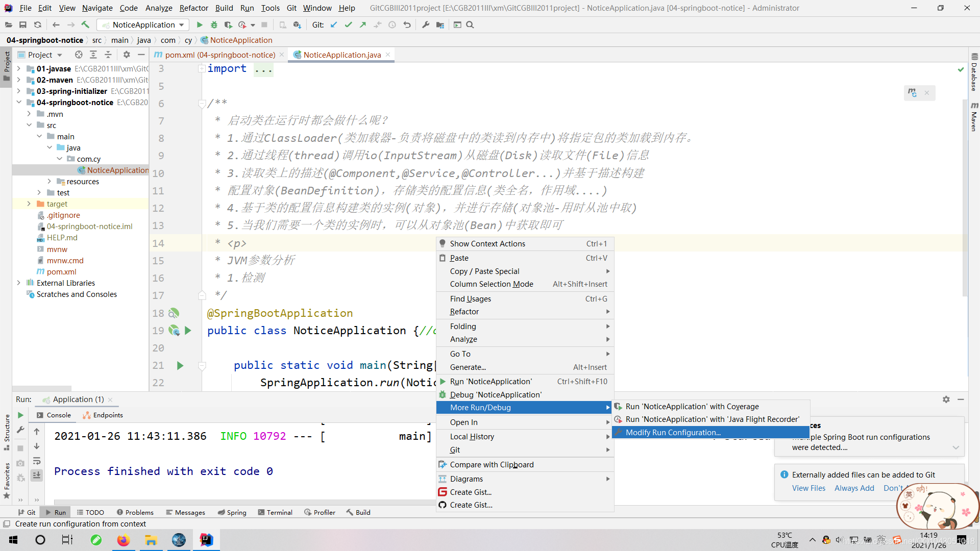This screenshot has width=980, height=551.
Task: Click the run gutter arrow on line 19
Action: tap(188, 331)
